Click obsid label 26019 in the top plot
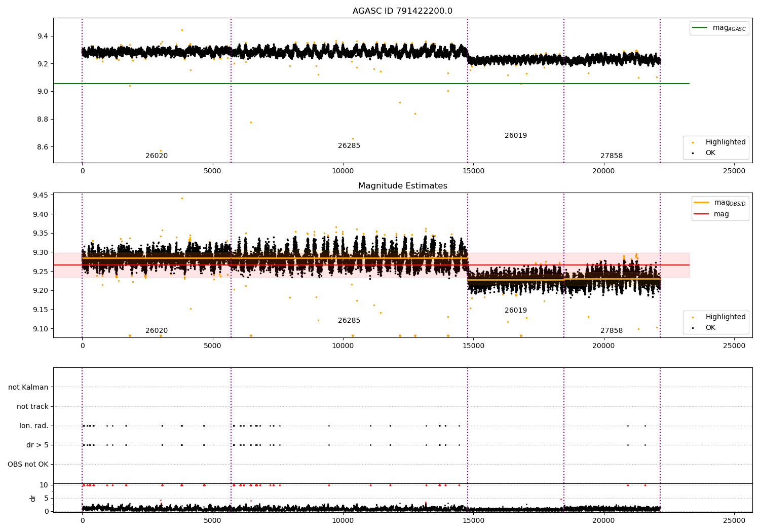 516,135
